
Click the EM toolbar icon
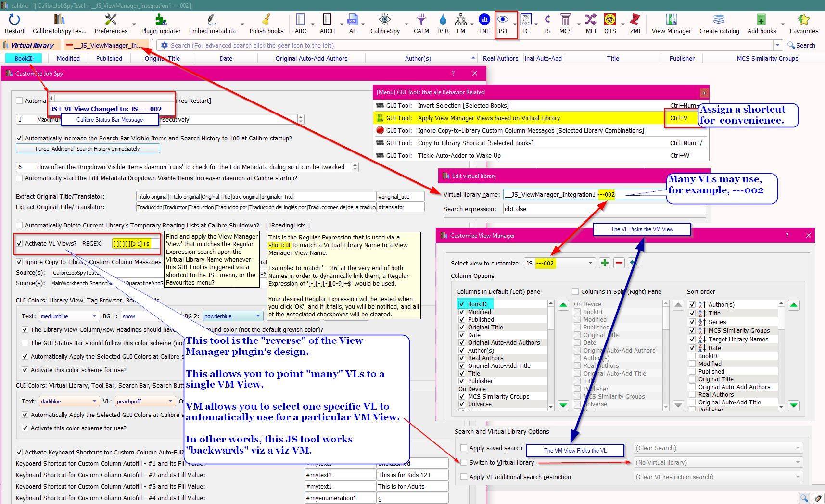[x=461, y=24]
